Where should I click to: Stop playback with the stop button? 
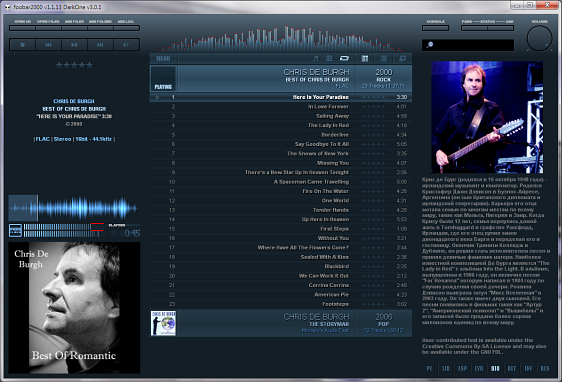(x=22, y=45)
